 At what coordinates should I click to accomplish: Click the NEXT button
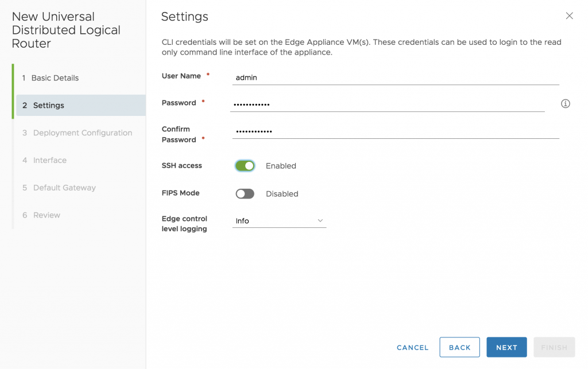pyautogui.click(x=506, y=347)
